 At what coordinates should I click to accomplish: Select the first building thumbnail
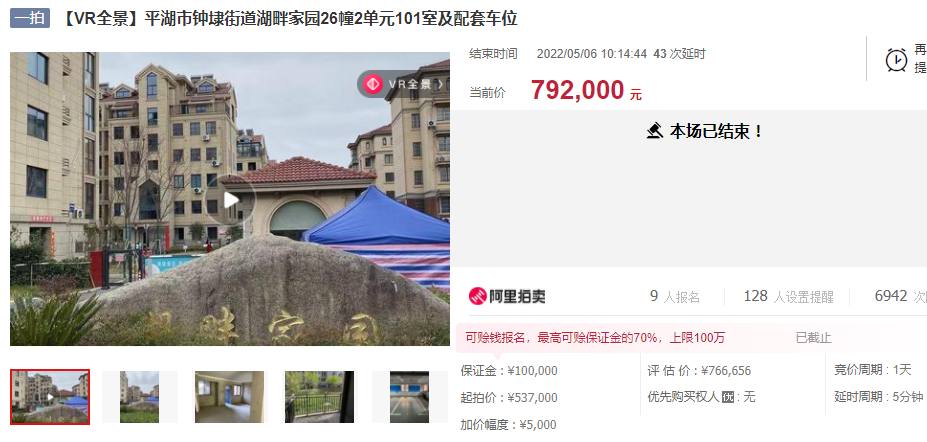click(50, 397)
